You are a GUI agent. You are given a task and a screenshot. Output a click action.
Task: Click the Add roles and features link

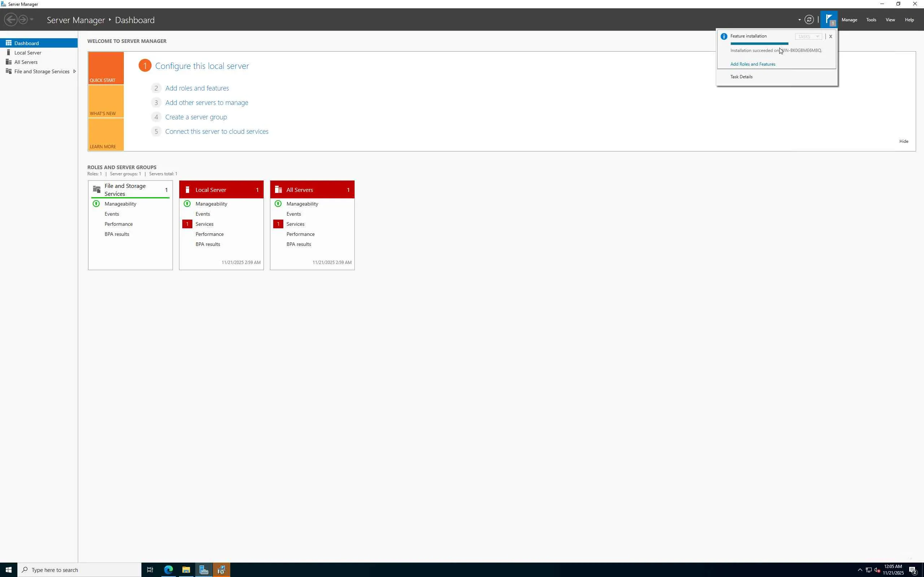197,88
